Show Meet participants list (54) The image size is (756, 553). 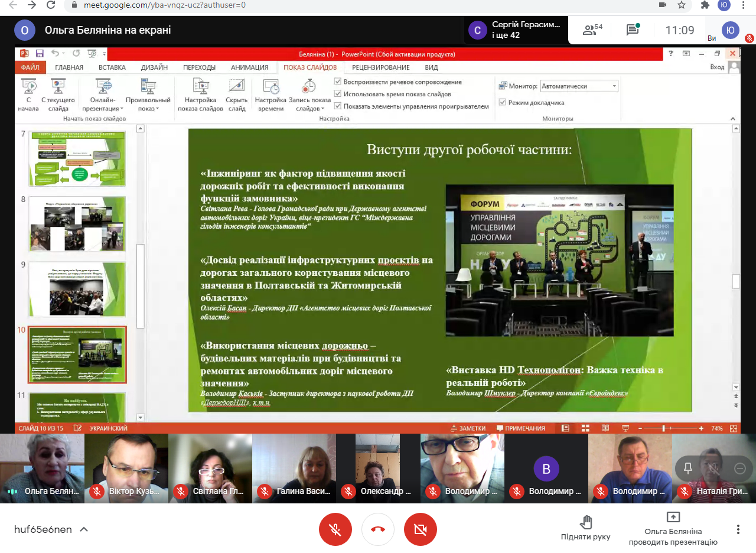(592, 30)
